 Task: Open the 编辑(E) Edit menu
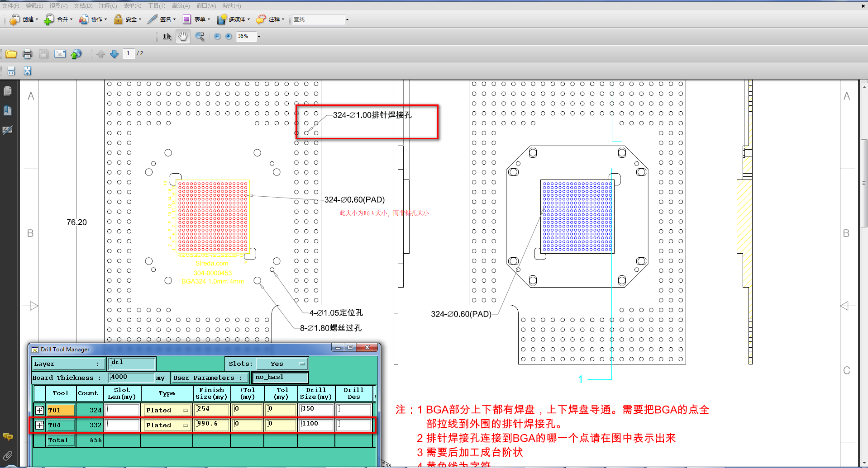point(34,6)
